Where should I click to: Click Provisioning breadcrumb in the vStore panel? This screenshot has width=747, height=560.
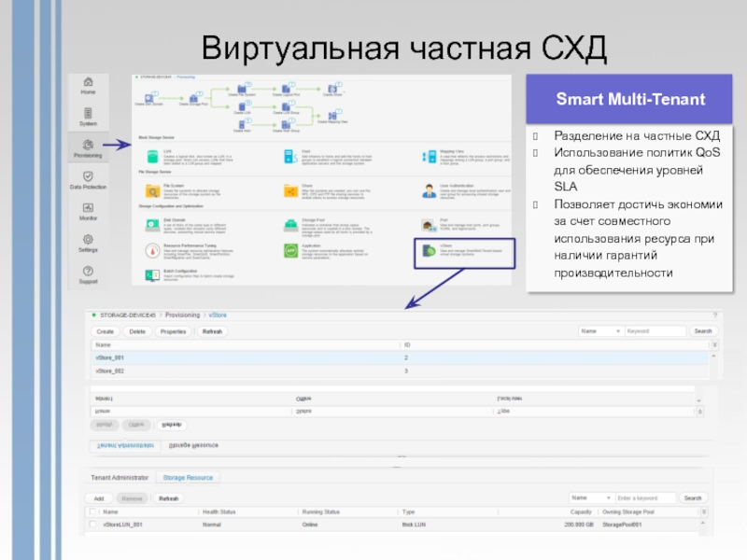pos(182,315)
